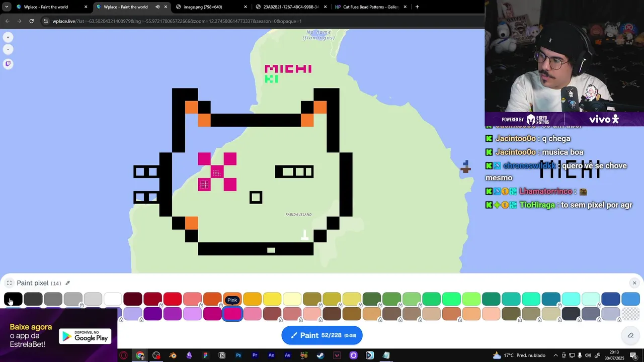Select the dark gray color swatch

(x=33, y=299)
